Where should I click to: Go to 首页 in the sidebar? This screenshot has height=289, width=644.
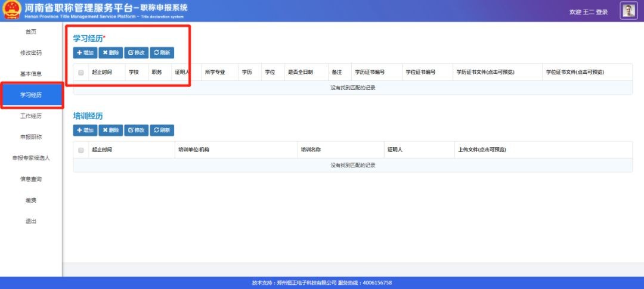(31, 32)
